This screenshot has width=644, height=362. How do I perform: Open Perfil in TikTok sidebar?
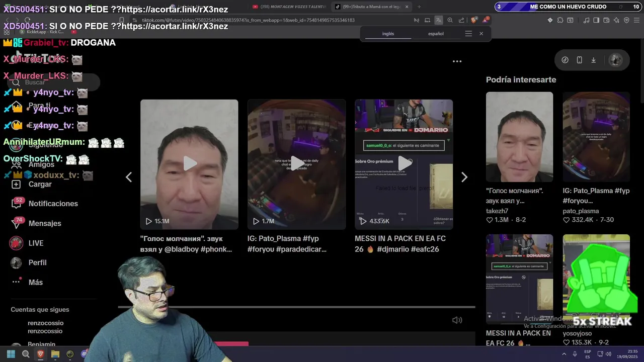pos(29,262)
